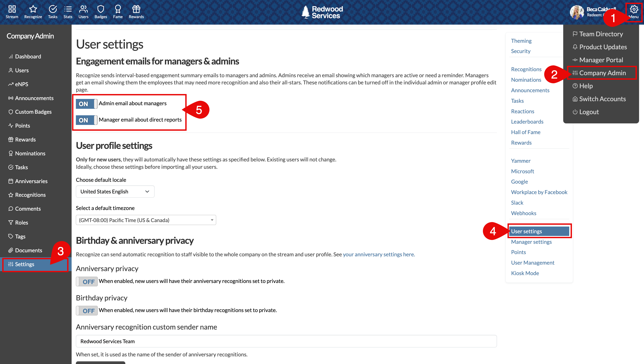Open the Stats list icon
The image size is (644, 364).
[68, 12]
